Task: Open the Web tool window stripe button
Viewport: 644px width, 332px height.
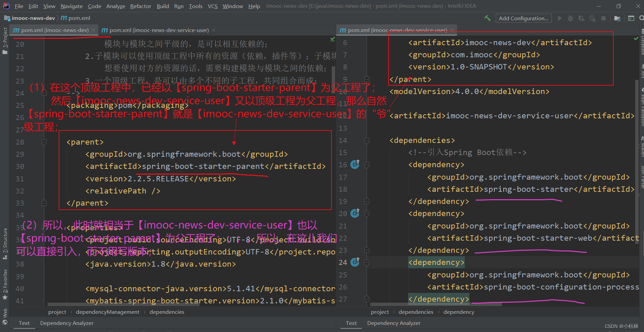Action: (5, 316)
